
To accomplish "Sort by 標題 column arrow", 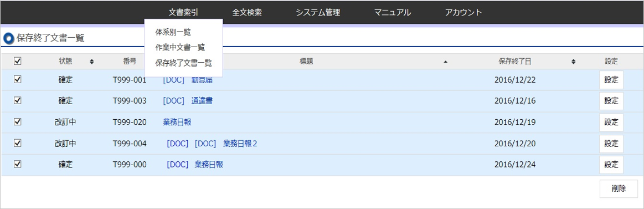I will pos(445,62).
